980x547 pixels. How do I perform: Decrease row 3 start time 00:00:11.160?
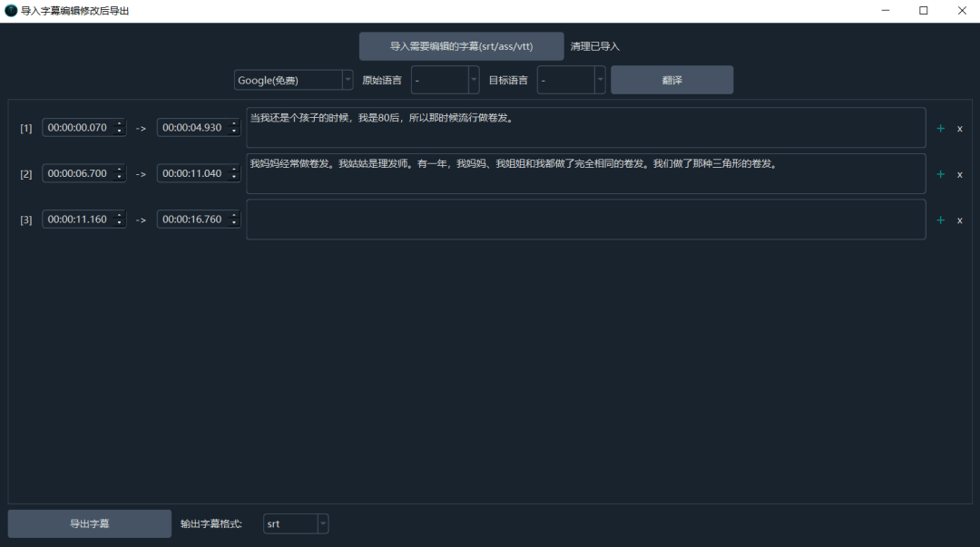click(120, 223)
